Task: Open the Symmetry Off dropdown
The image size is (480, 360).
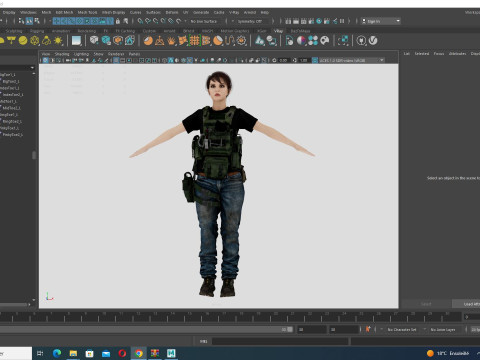Action: click(253, 21)
